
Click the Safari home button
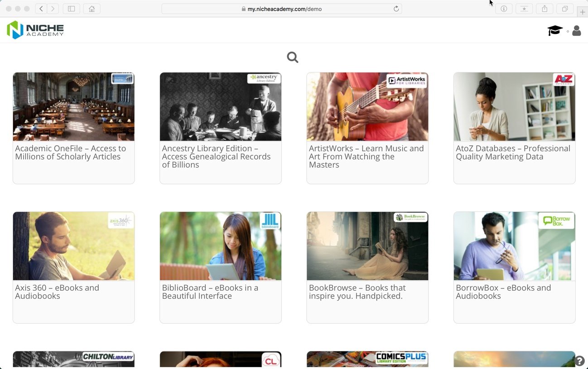click(92, 9)
